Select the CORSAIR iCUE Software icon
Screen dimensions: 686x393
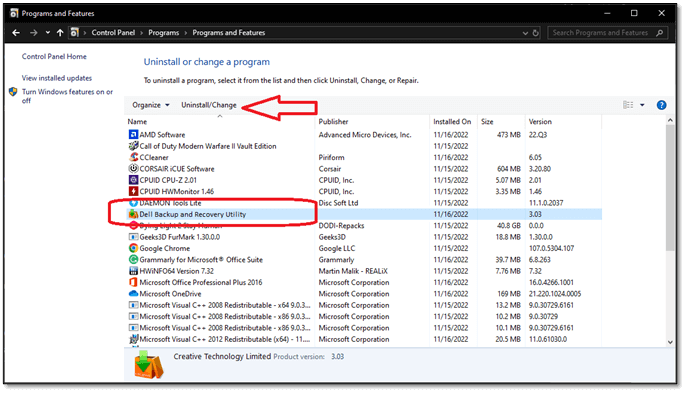coord(133,168)
